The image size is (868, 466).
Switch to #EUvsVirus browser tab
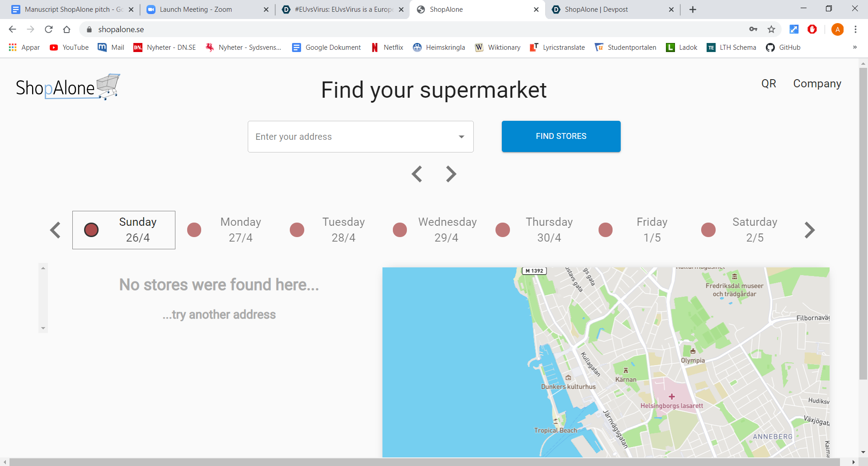pyautogui.click(x=344, y=10)
